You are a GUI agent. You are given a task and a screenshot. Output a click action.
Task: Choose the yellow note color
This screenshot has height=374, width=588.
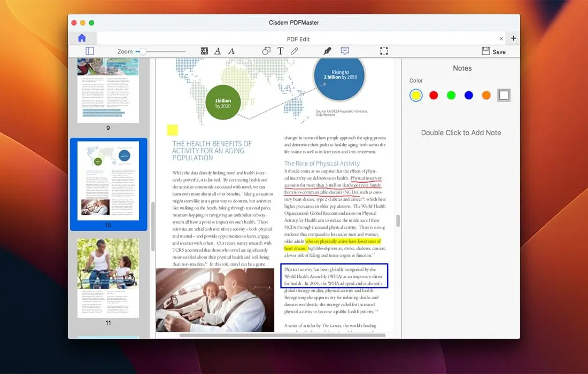pyautogui.click(x=416, y=95)
